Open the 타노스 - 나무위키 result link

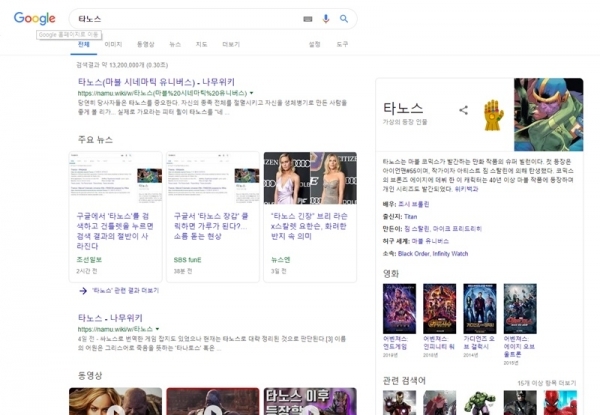[110, 318]
